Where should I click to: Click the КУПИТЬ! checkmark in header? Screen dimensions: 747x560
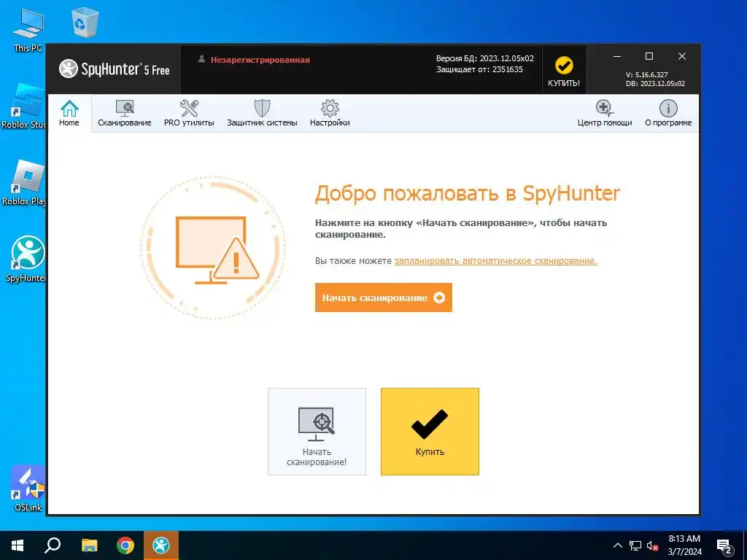[564, 70]
